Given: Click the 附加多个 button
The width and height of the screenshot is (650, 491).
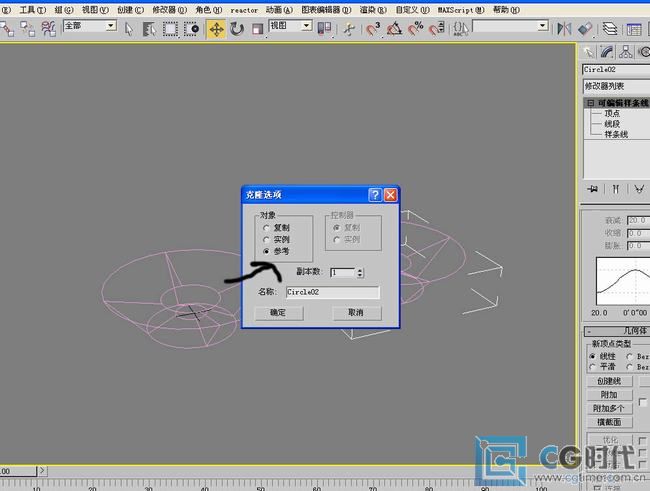Looking at the screenshot, I should [x=609, y=408].
